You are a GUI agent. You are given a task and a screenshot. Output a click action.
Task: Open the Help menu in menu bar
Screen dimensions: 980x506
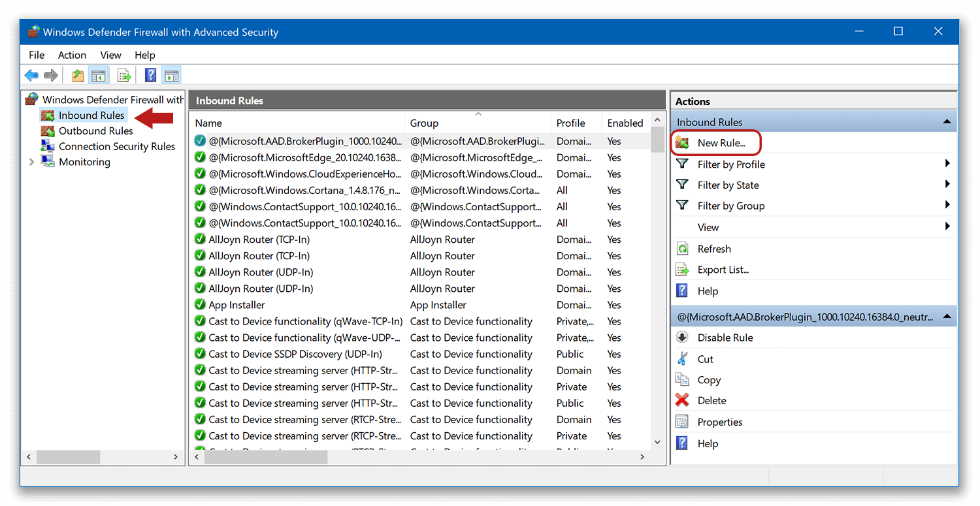pyautogui.click(x=145, y=55)
